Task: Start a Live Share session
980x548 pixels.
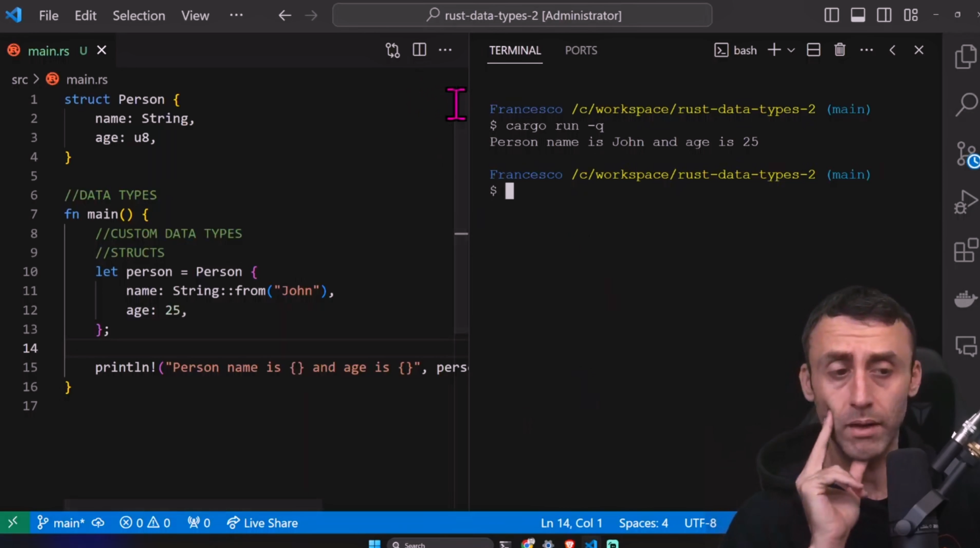Action: coord(262,523)
